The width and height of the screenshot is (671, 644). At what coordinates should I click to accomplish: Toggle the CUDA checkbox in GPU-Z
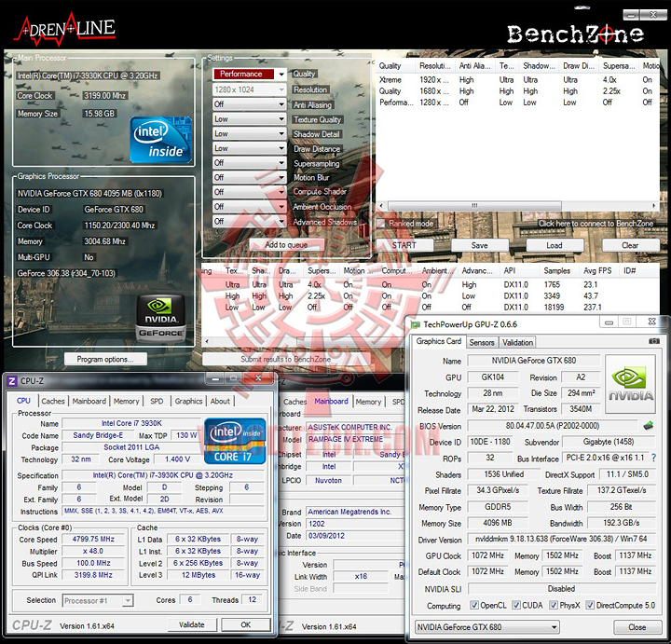click(516, 605)
